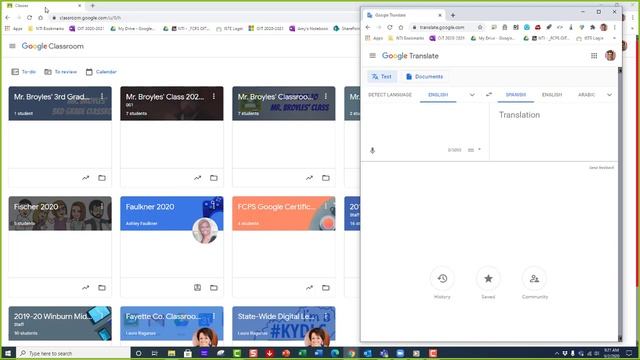The height and width of the screenshot is (360, 640).
Task: Open Drive folder for Mr. Broyles' Class 202...
Action: 214,178
